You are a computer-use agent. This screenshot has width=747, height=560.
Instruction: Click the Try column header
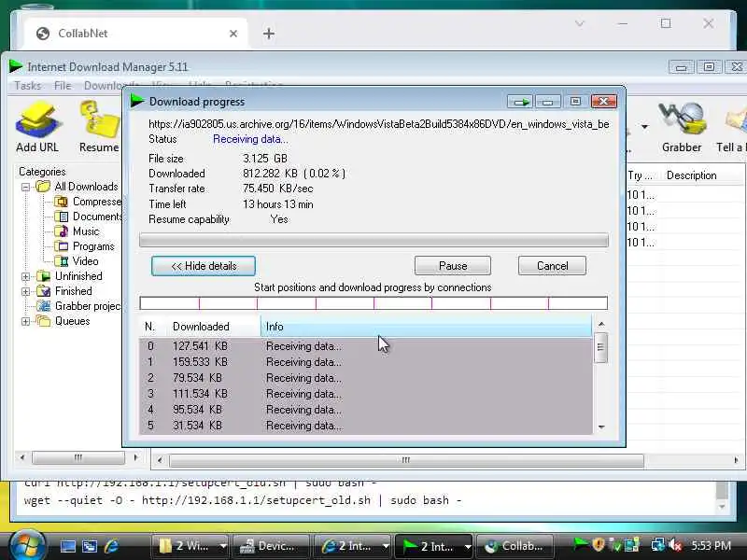pos(642,175)
